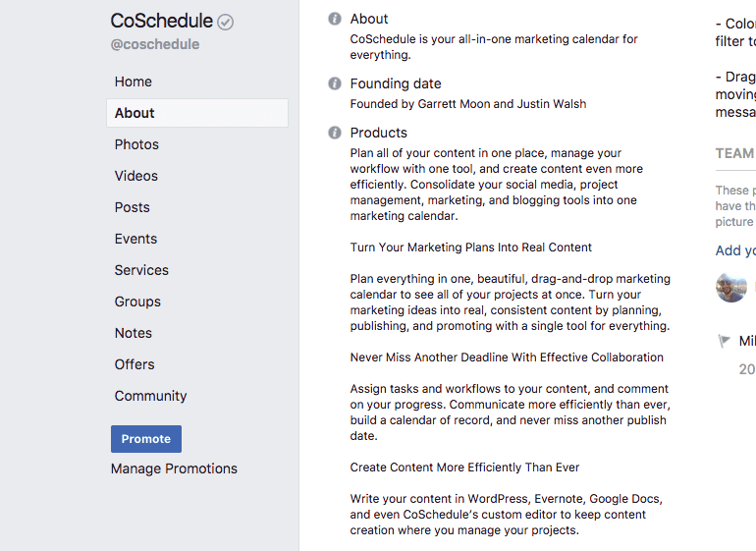756x551 pixels.
Task: Click the milestone flag icon
Action: [725, 341]
